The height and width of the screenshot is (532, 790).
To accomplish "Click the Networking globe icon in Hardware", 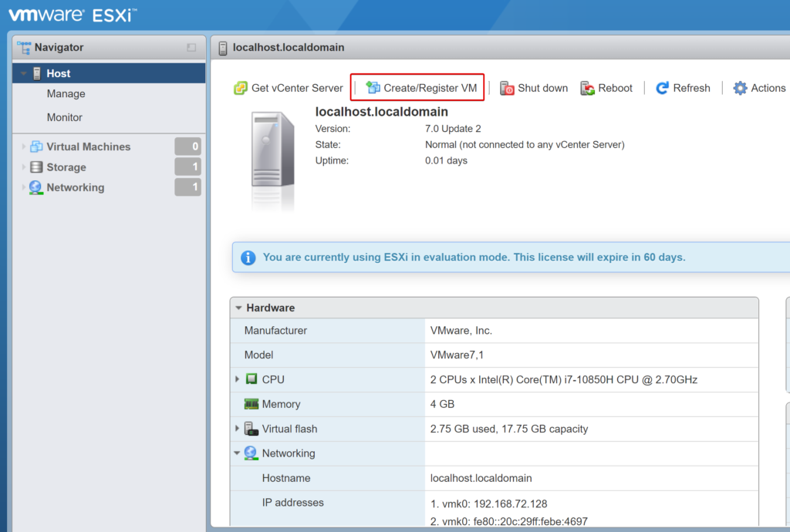I will (x=251, y=453).
